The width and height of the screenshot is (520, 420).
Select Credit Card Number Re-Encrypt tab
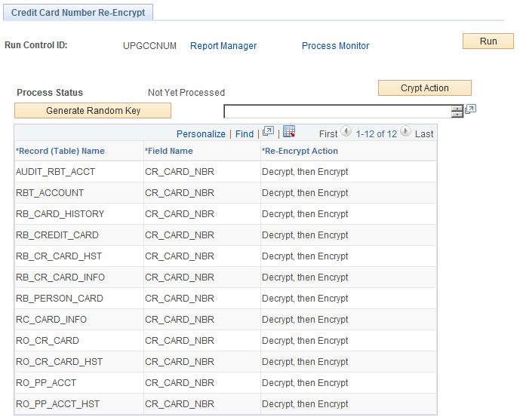(x=78, y=13)
